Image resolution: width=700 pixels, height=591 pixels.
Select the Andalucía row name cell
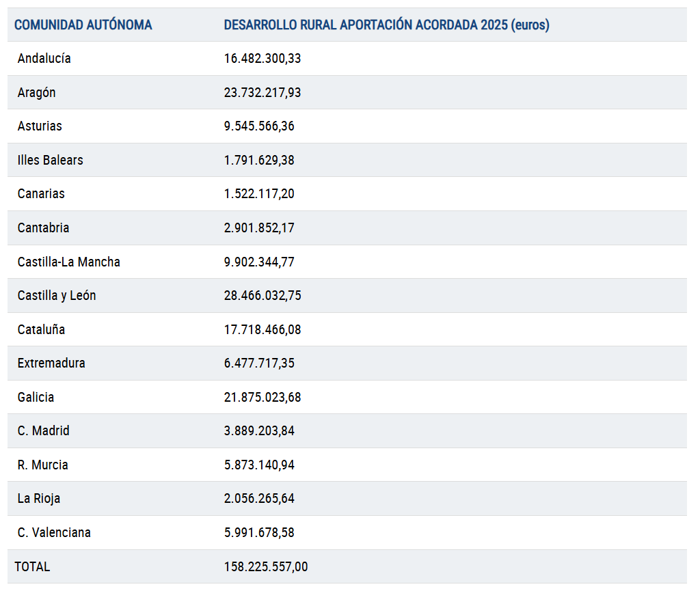pos(44,59)
